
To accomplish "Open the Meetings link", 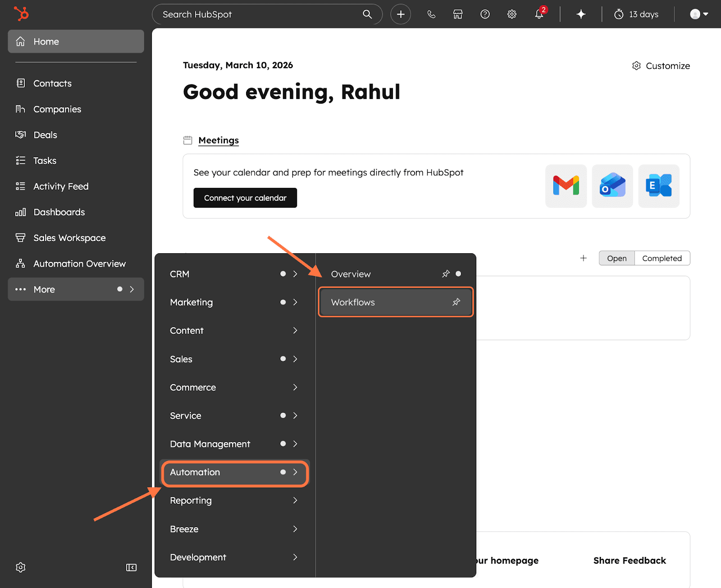I will click(x=219, y=140).
